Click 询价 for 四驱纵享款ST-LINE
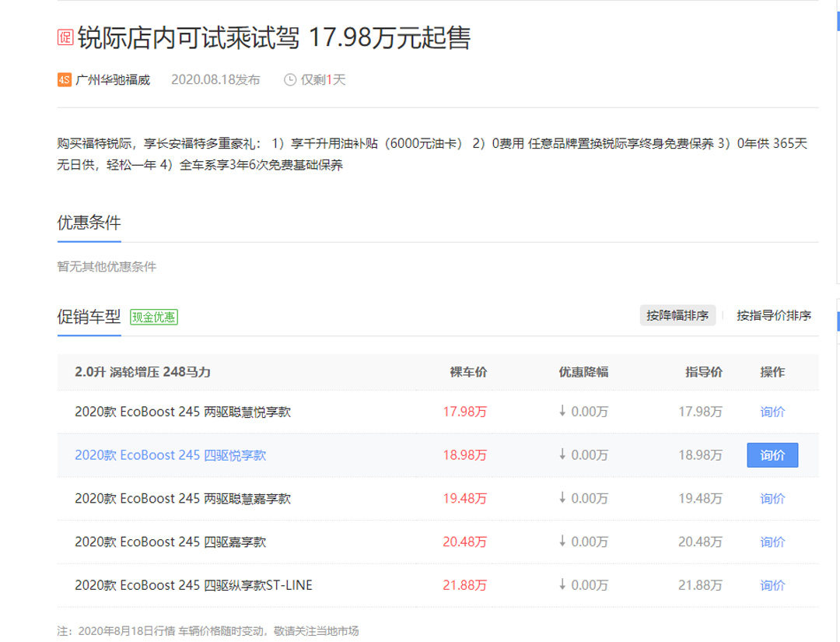The image size is (840, 642). (772, 585)
